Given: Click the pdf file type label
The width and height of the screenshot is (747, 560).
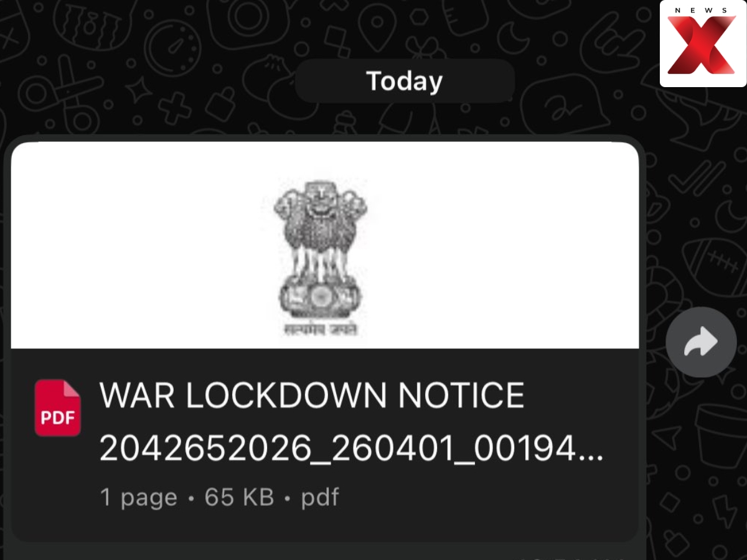Looking at the screenshot, I should (x=321, y=498).
